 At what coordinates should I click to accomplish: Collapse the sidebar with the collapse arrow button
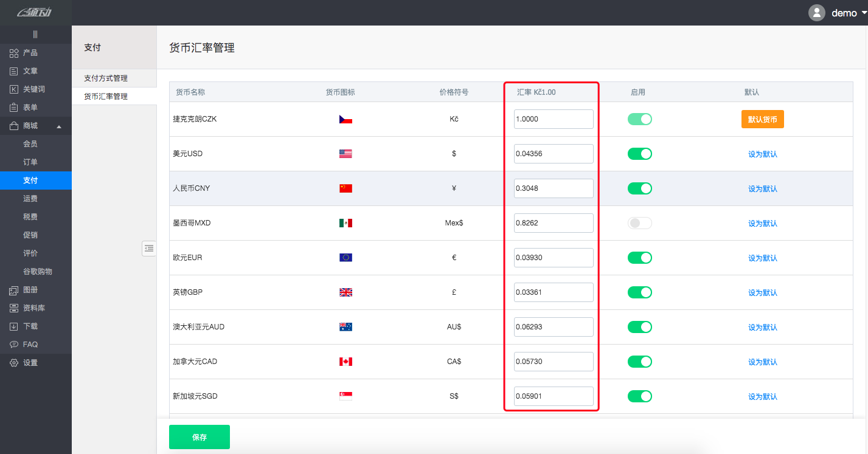(149, 249)
